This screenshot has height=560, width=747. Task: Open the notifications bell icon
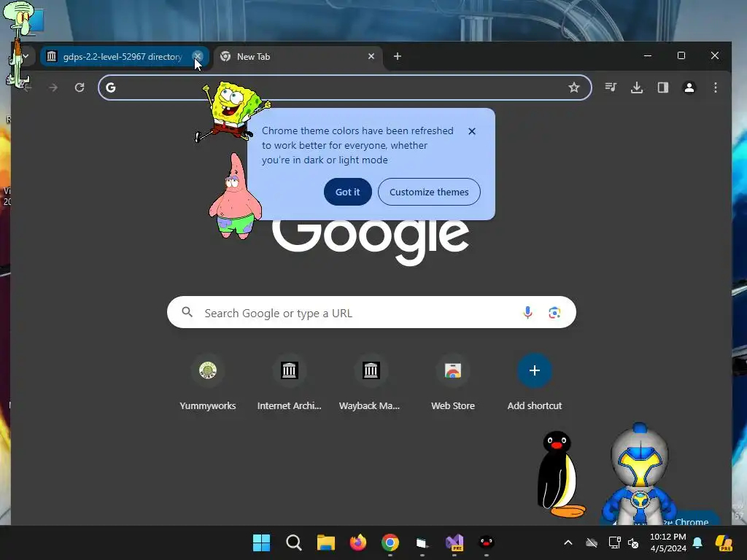[697, 542]
